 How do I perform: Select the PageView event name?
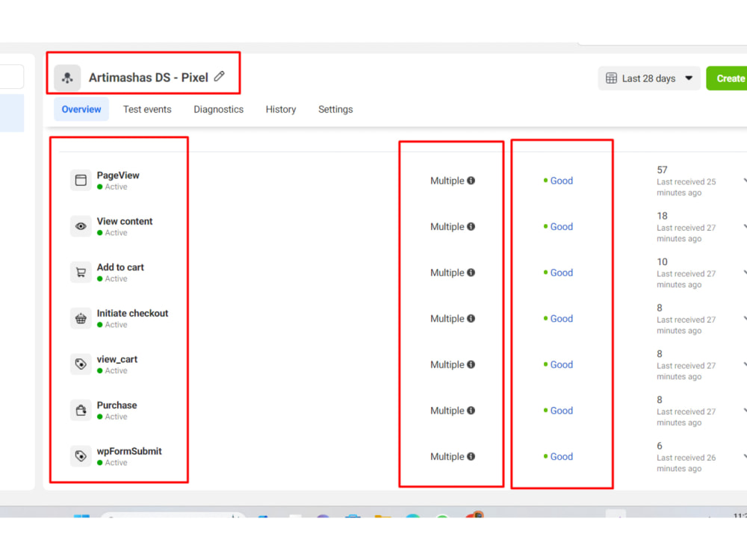click(118, 175)
